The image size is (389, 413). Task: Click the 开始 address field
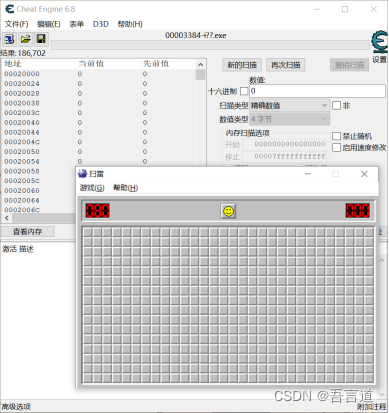[x=284, y=144]
